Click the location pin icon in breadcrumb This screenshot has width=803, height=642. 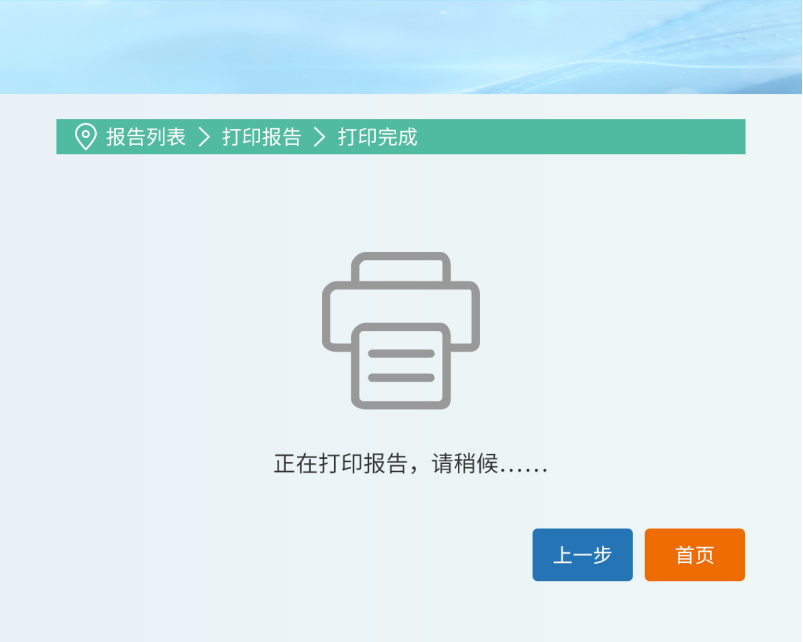pos(86,137)
